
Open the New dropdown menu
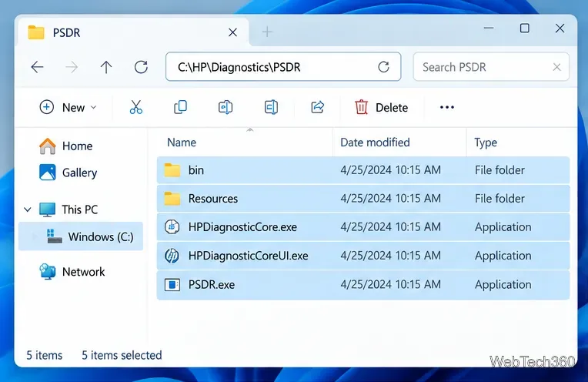[68, 107]
